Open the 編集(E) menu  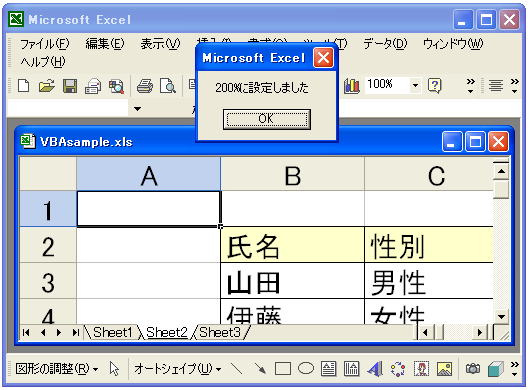[x=105, y=44]
